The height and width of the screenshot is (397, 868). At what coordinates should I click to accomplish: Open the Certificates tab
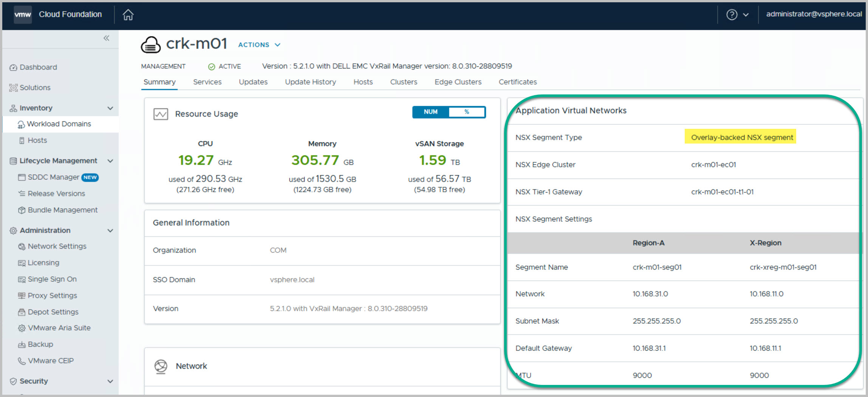(517, 82)
